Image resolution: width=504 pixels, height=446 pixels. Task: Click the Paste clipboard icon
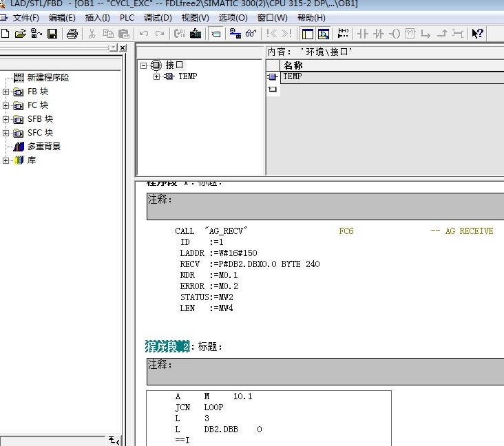point(124,34)
